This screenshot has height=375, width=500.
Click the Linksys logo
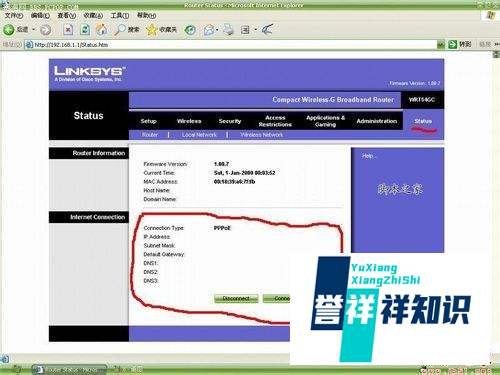click(x=90, y=74)
